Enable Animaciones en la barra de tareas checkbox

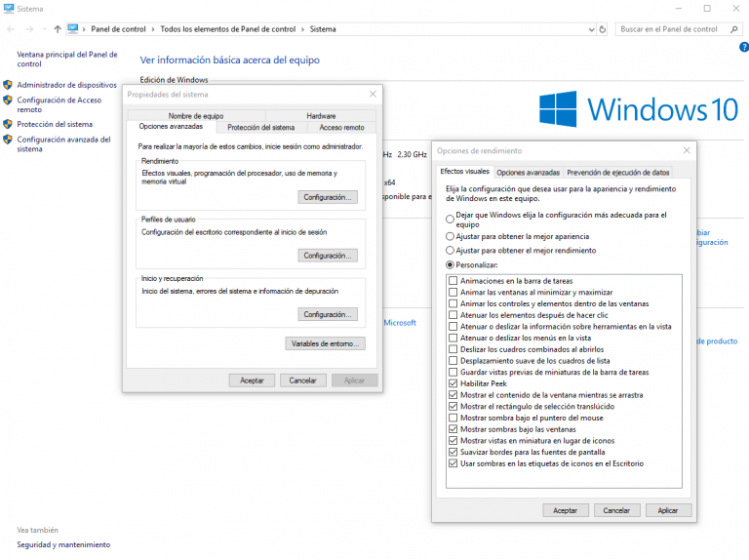coord(453,281)
